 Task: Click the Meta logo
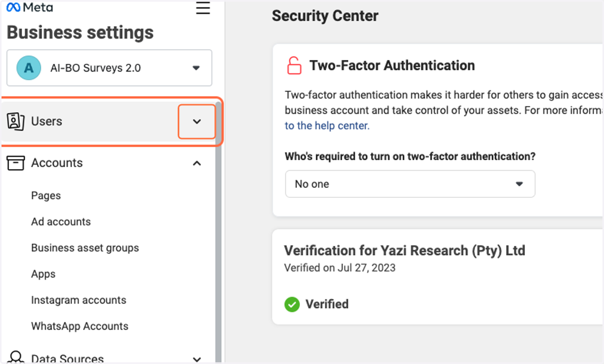30,8
